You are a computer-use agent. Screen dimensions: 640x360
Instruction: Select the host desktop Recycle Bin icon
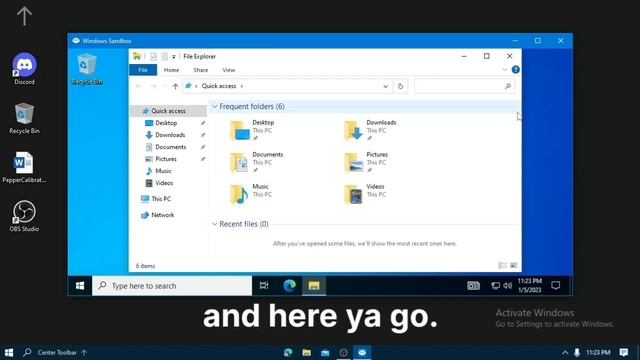click(x=24, y=118)
